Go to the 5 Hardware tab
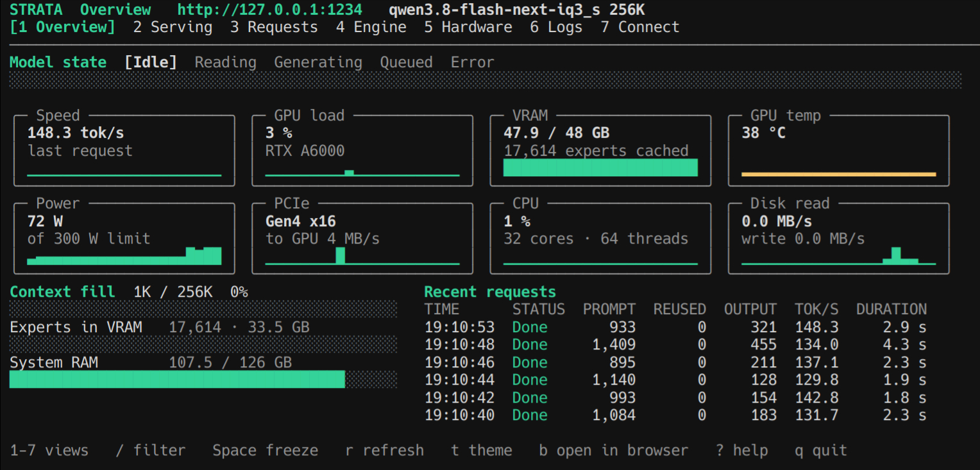Viewport: 980px width, 470px height. (x=468, y=27)
